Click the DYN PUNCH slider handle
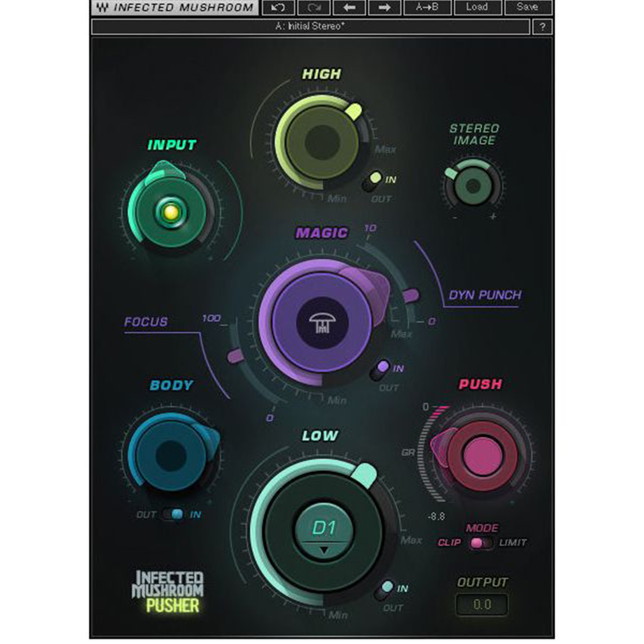Viewport: 644px width, 644px height. (411, 295)
